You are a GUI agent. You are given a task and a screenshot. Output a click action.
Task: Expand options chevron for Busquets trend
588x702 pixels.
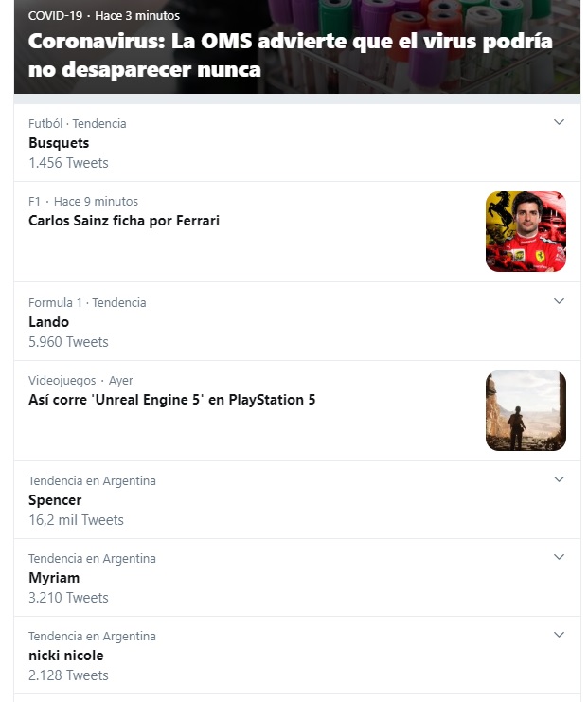[x=559, y=122]
